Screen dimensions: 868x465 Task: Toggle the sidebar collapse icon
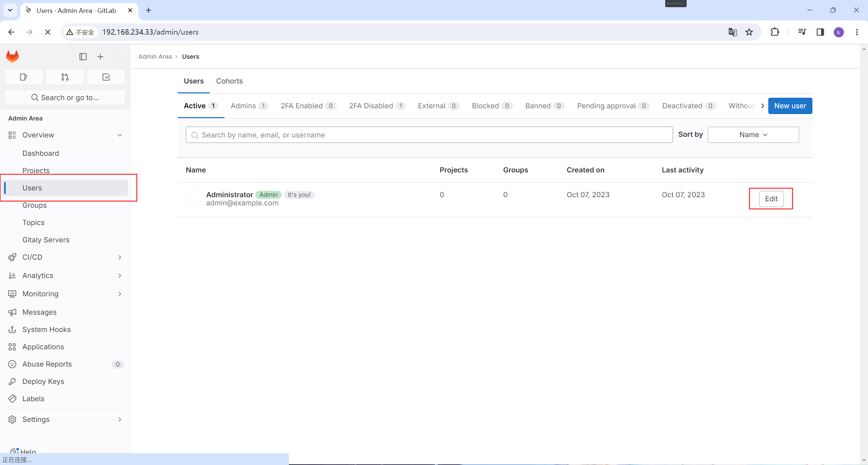83,57
